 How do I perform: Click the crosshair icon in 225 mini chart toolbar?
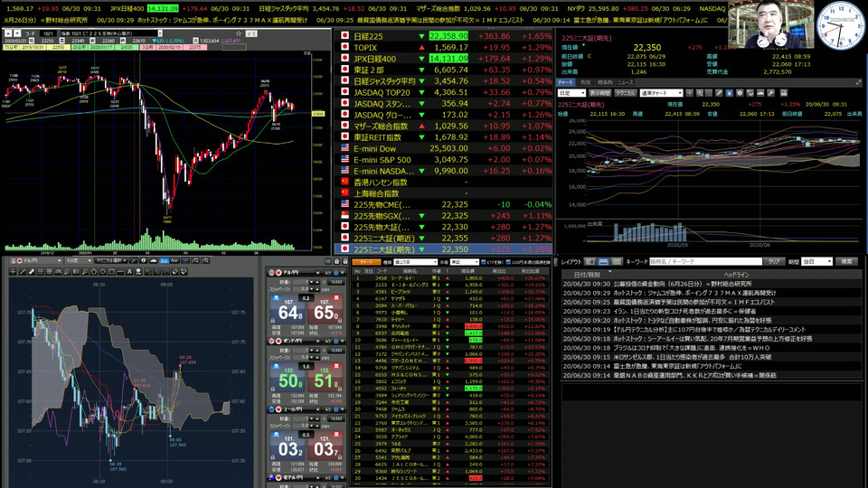click(x=689, y=93)
